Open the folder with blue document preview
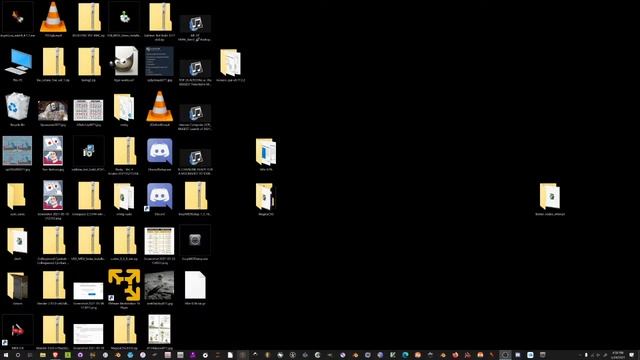 (x=266, y=151)
